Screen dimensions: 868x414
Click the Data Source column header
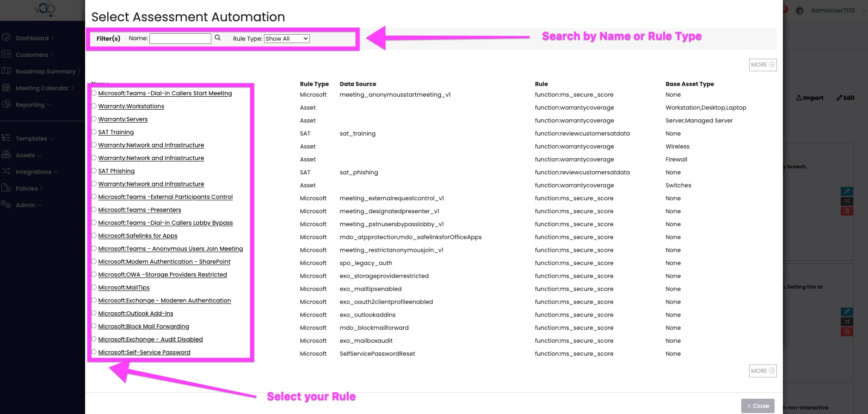[x=358, y=84]
